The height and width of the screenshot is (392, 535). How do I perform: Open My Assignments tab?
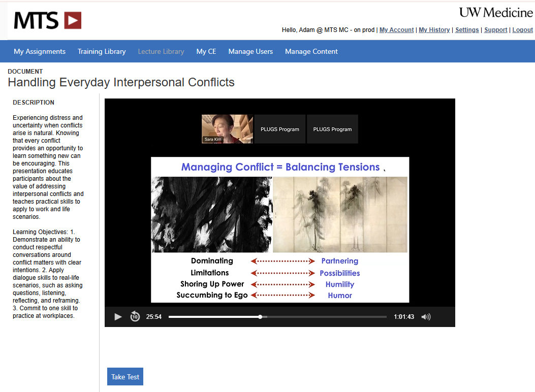tap(40, 51)
